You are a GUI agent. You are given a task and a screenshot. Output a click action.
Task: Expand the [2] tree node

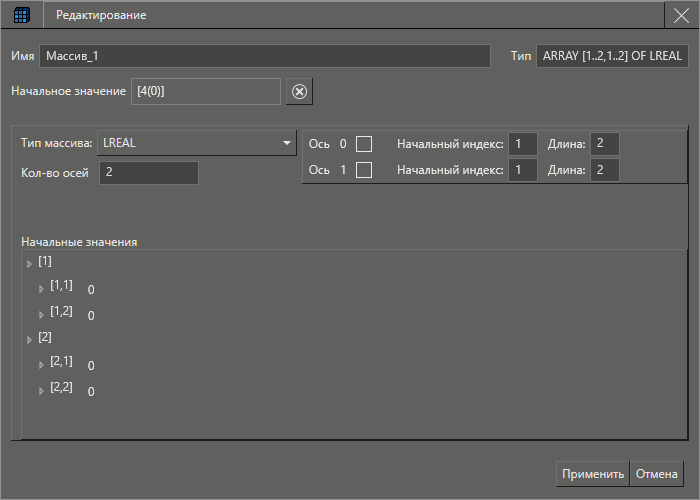click(29, 340)
